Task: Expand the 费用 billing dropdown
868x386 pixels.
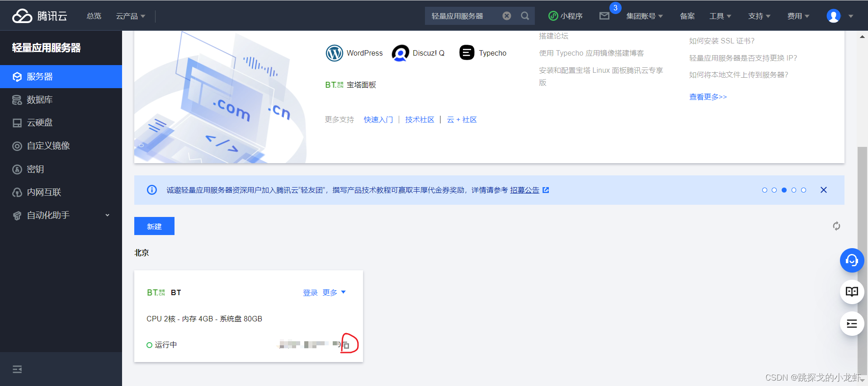Action: pyautogui.click(x=798, y=16)
